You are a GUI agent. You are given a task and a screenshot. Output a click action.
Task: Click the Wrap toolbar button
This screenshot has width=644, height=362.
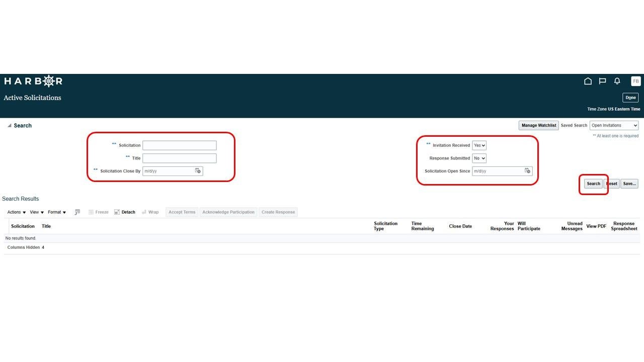pos(150,212)
